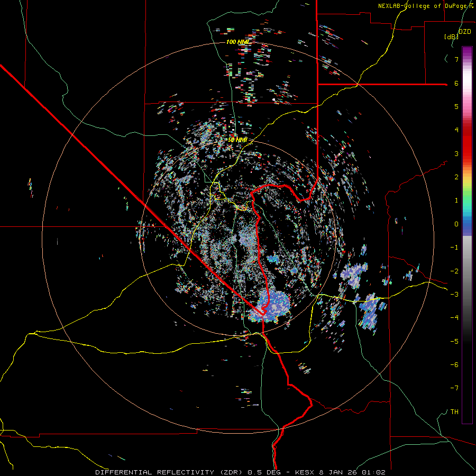476x476 pixels.
Task: Click the color scale value -3
Action: coord(454,295)
